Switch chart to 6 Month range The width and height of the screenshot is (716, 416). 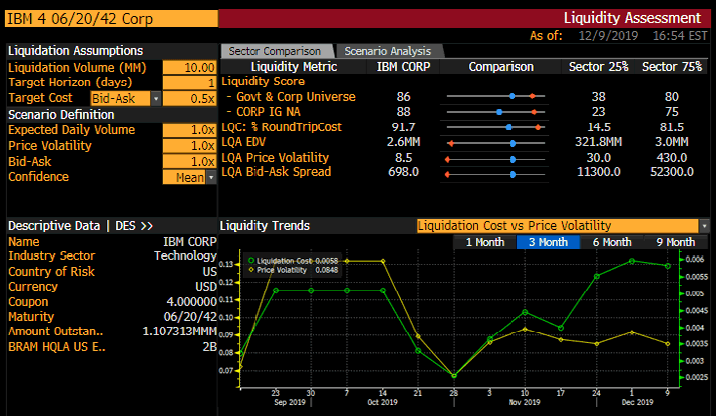tap(611, 242)
